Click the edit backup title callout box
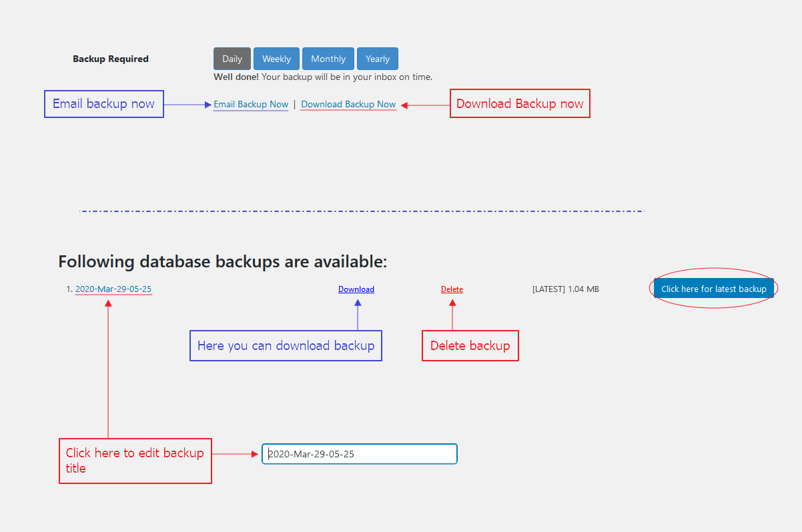The image size is (802, 532). (135, 461)
